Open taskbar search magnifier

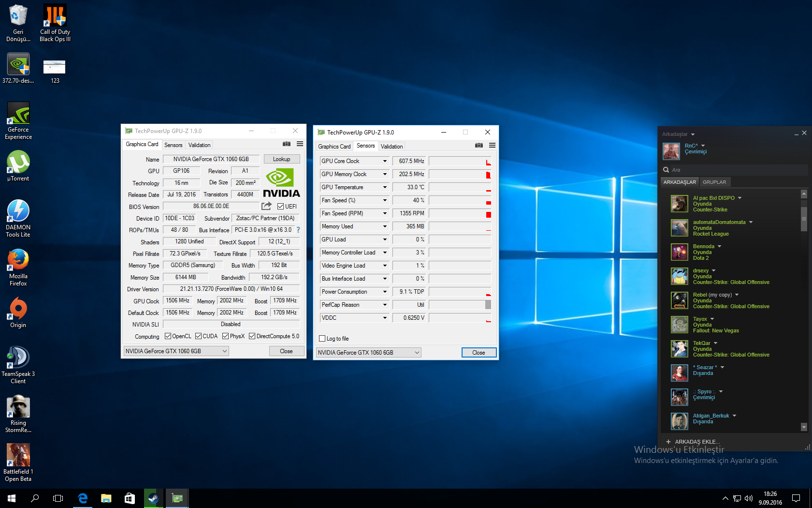[x=35, y=498]
